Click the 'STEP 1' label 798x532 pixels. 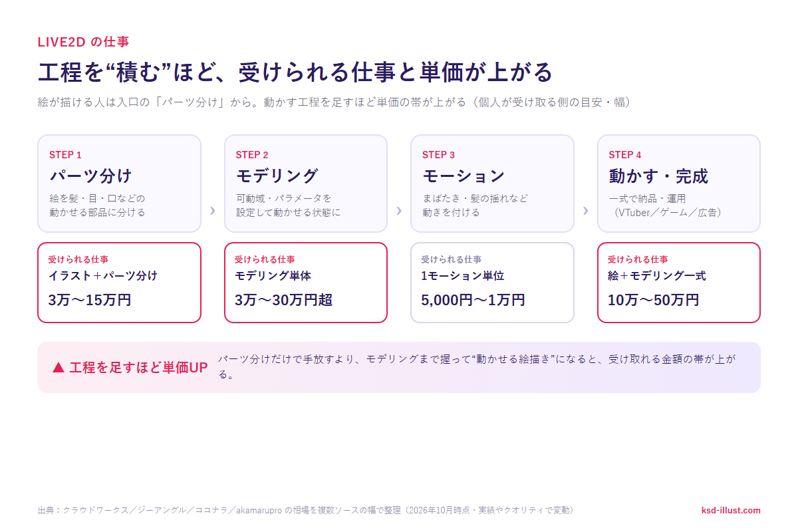65,155
